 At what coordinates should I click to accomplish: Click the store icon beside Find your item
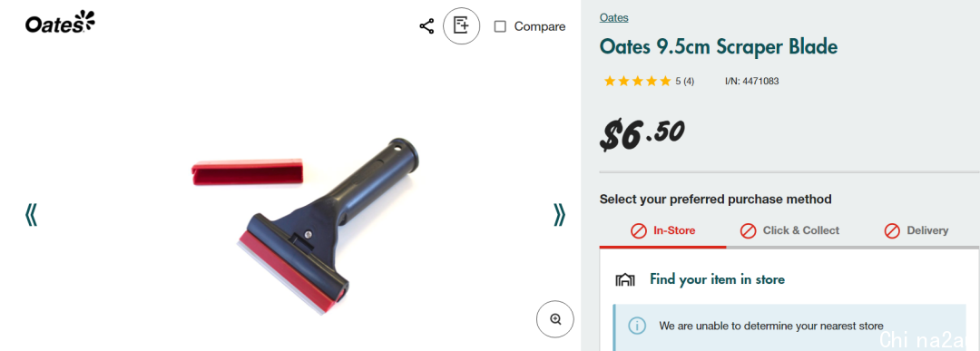pos(625,279)
